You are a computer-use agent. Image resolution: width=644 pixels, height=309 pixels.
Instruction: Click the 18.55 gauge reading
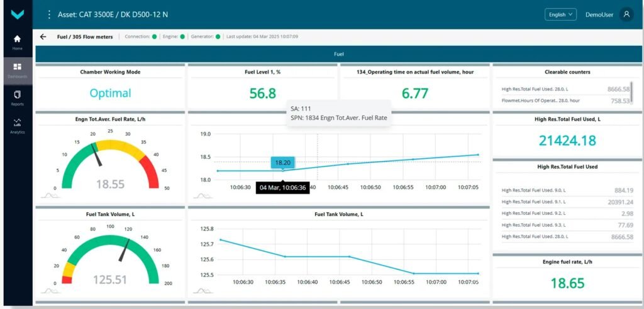pos(110,184)
